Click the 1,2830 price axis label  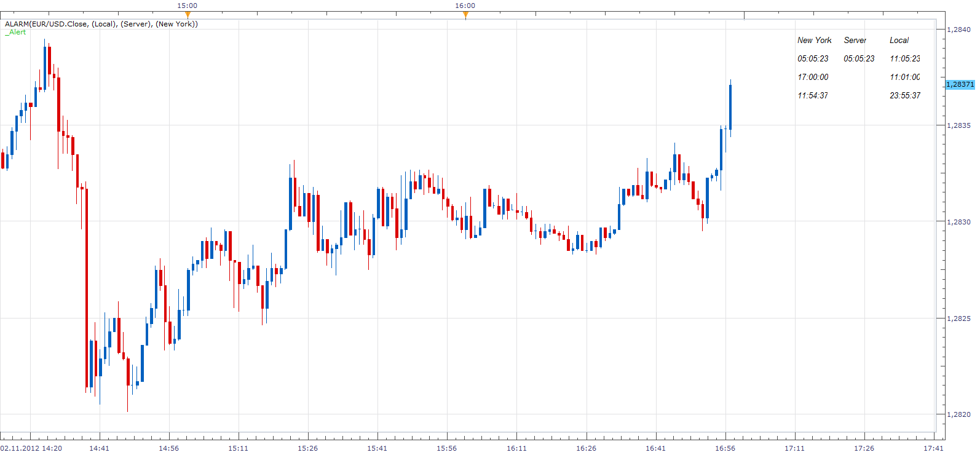click(x=958, y=222)
